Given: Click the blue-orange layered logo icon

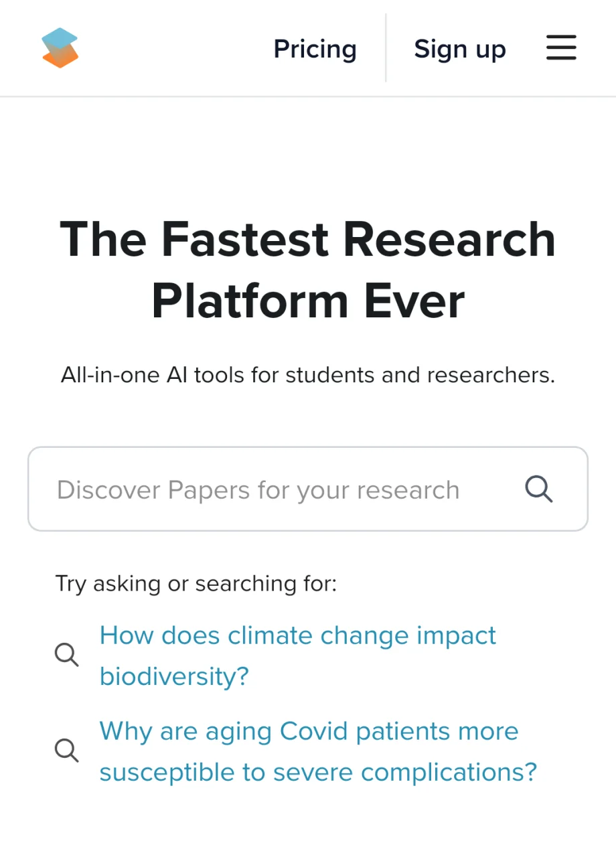Looking at the screenshot, I should pyautogui.click(x=60, y=48).
